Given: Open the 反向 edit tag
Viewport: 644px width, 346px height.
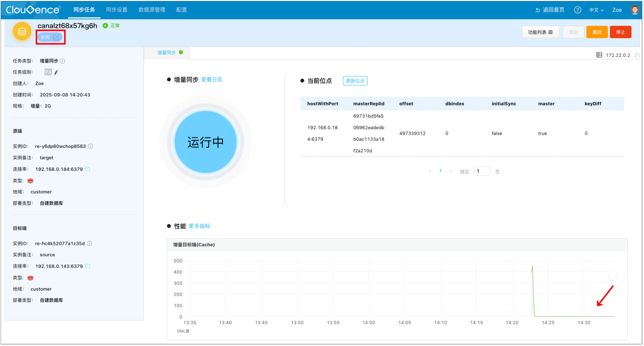Looking at the screenshot, I should click(50, 38).
